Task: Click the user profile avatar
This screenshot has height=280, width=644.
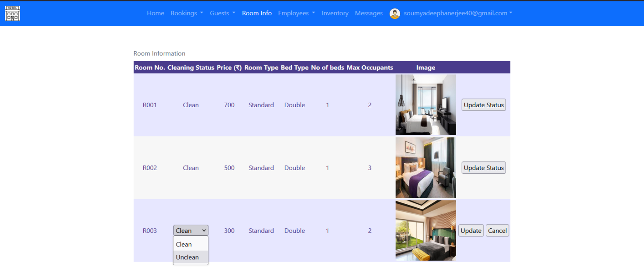Action: (395, 14)
